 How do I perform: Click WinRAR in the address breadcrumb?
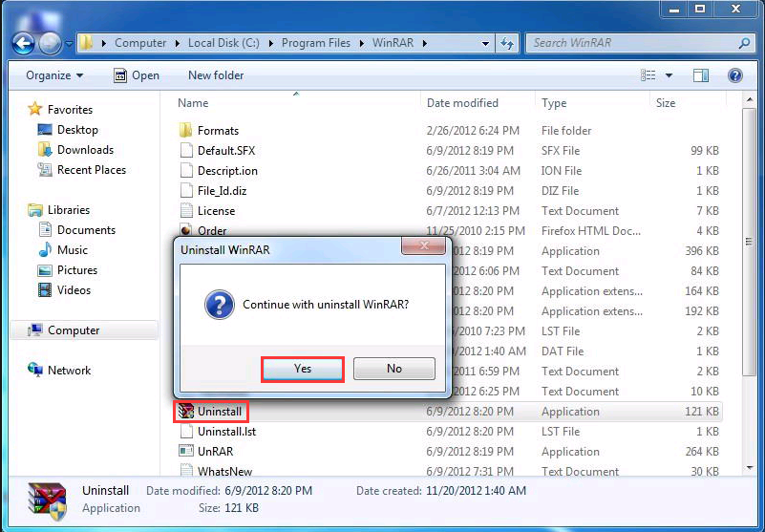pos(393,43)
